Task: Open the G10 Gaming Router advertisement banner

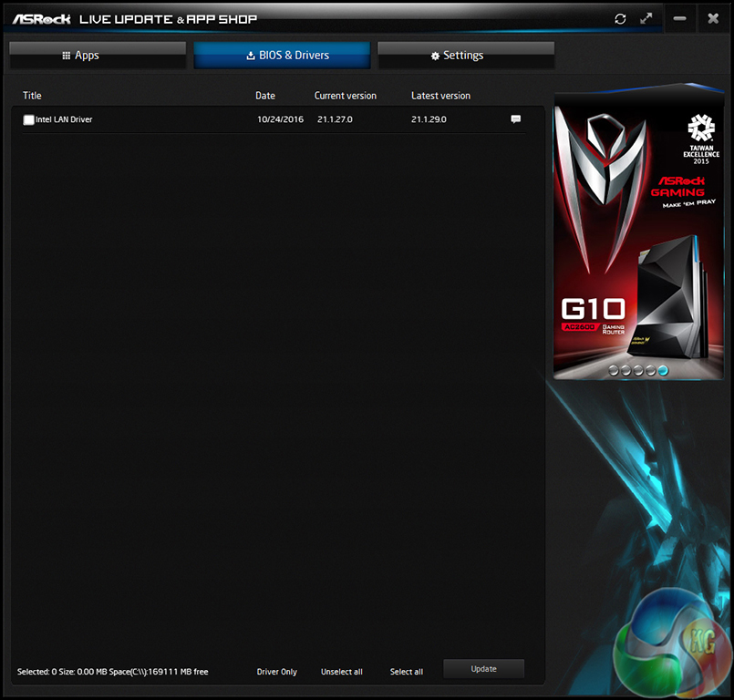Action: (x=638, y=234)
